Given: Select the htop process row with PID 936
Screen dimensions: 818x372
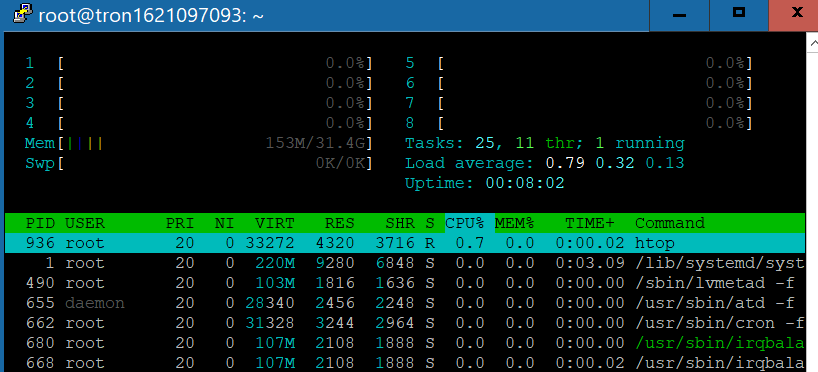Looking at the screenshot, I should 405,243.
